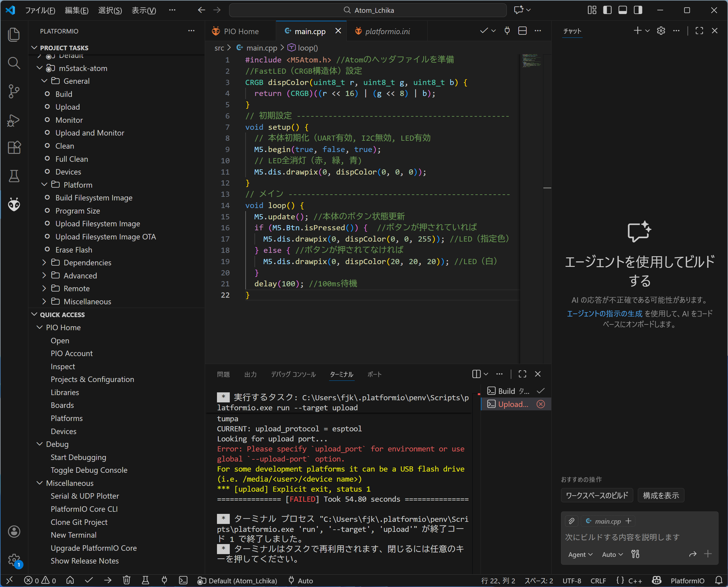Viewport: 728px width, 587px height.
Task: Open the Source Control view icon
Action: click(14, 91)
